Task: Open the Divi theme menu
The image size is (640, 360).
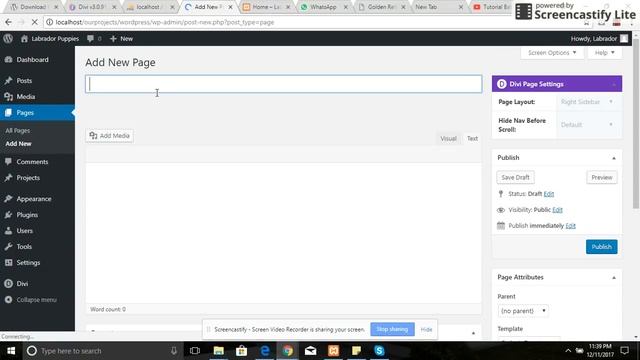Action: click(22, 283)
